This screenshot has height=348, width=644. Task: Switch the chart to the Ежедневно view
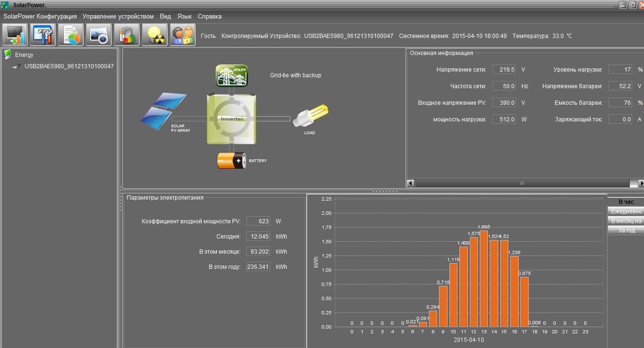[626, 211]
